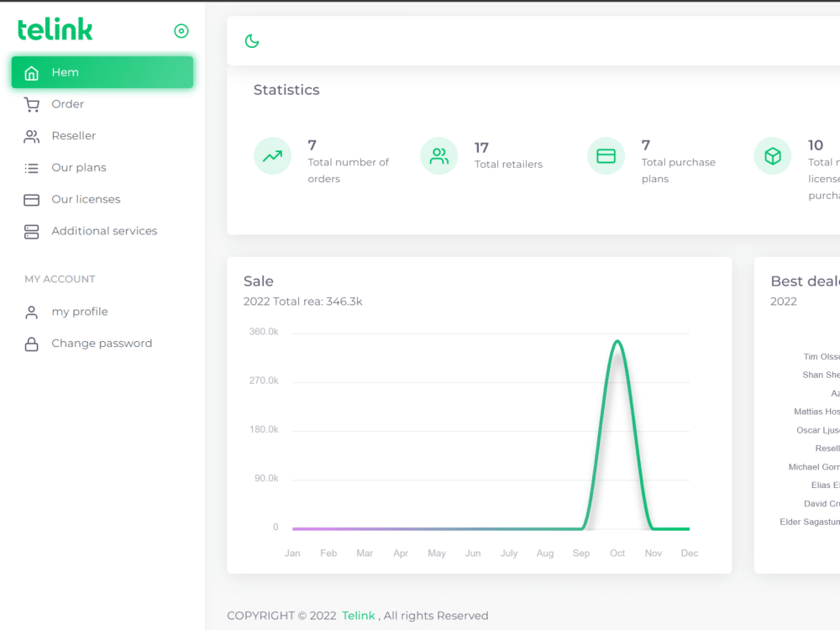Click the Best deal card year 2022
This screenshot has height=630, width=840.
coord(783,302)
